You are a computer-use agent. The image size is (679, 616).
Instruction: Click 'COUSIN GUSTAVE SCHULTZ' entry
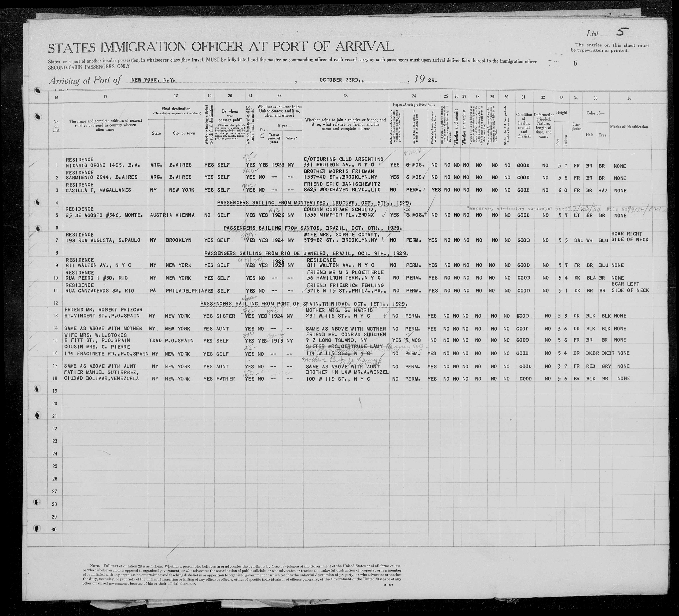[x=340, y=209]
